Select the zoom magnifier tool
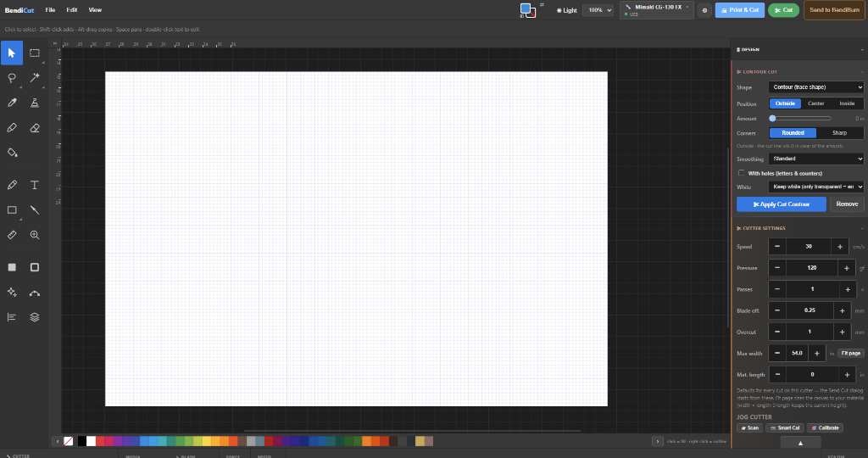 point(34,235)
